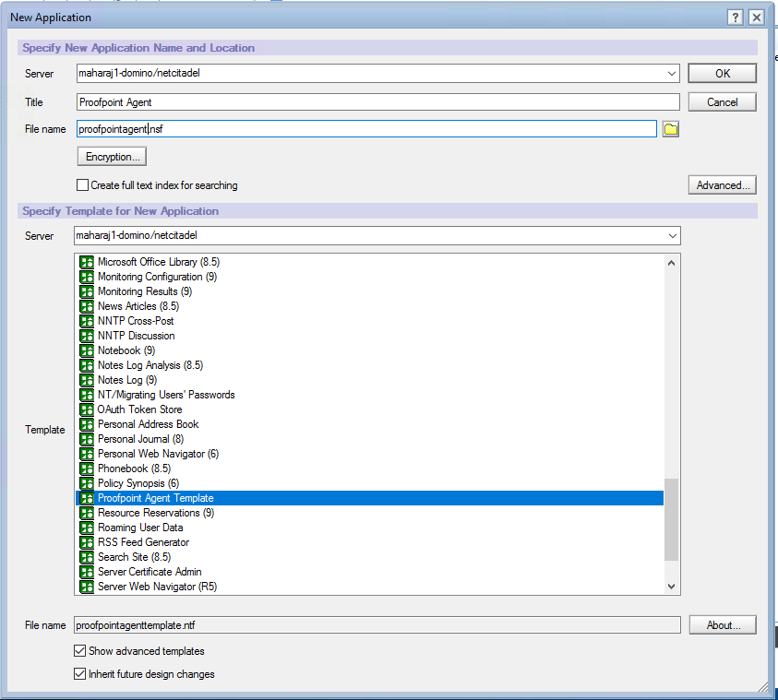
Task: Open the new application Server dropdown
Action: click(x=671, y=74)
